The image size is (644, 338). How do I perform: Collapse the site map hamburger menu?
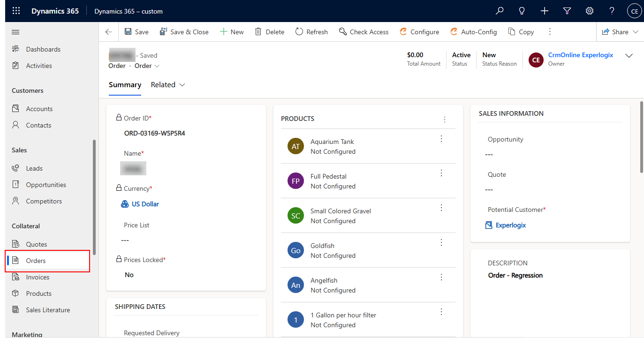(15, 32)
